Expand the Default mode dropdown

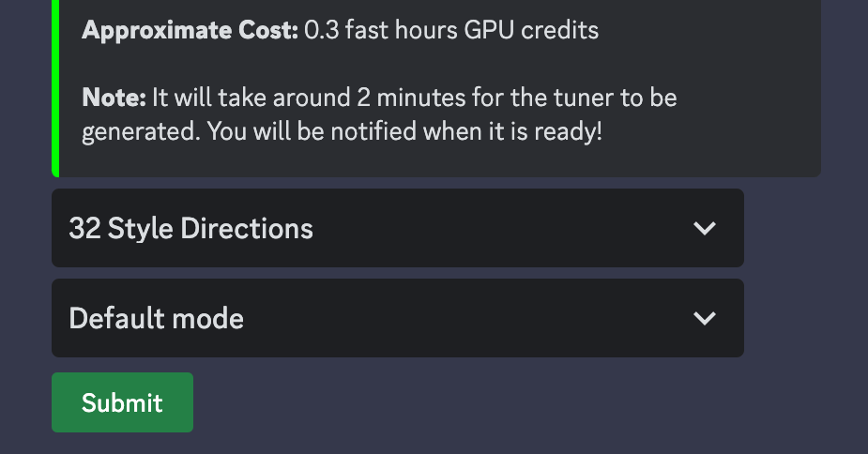coord(397,318)
